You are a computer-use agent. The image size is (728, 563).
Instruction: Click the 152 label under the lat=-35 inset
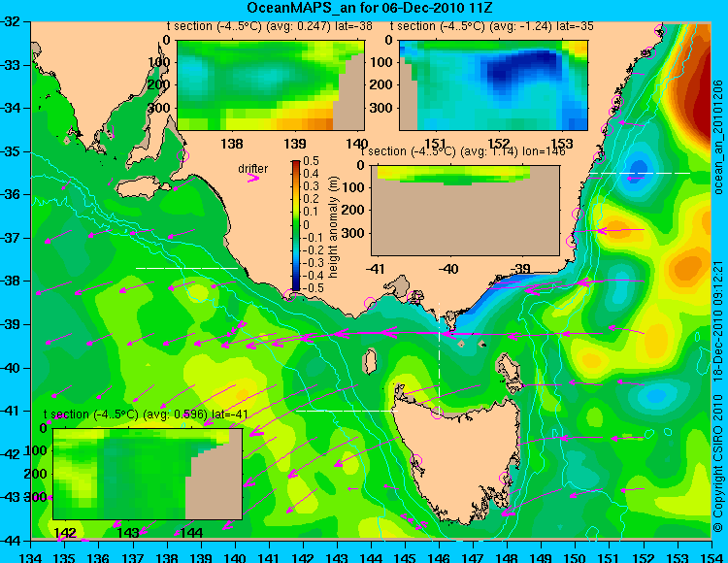(x=499, y=144)
